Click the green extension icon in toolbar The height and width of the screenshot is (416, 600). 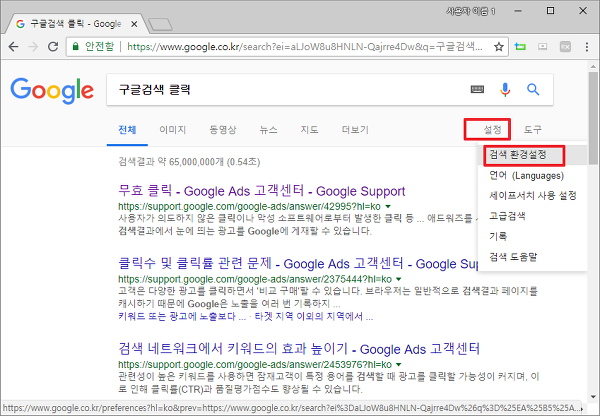520,47
